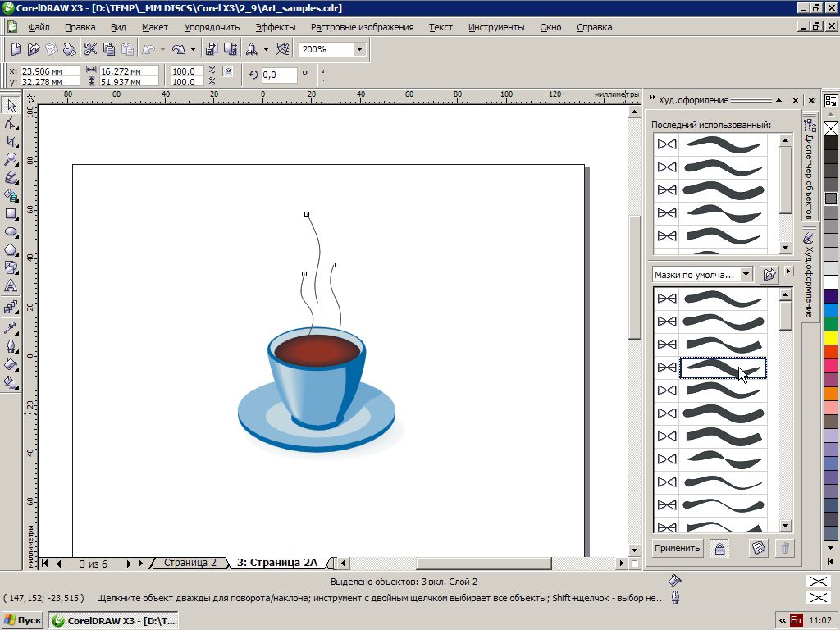The width and height of the screenshot is (840, 630).
Task: Pick the Rectangle tool
Action: coord(11,213)
